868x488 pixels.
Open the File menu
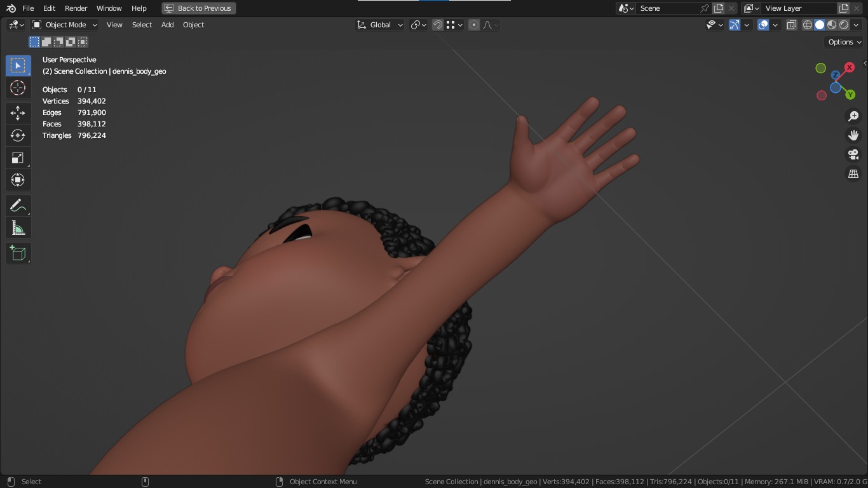tap(28, 8)
